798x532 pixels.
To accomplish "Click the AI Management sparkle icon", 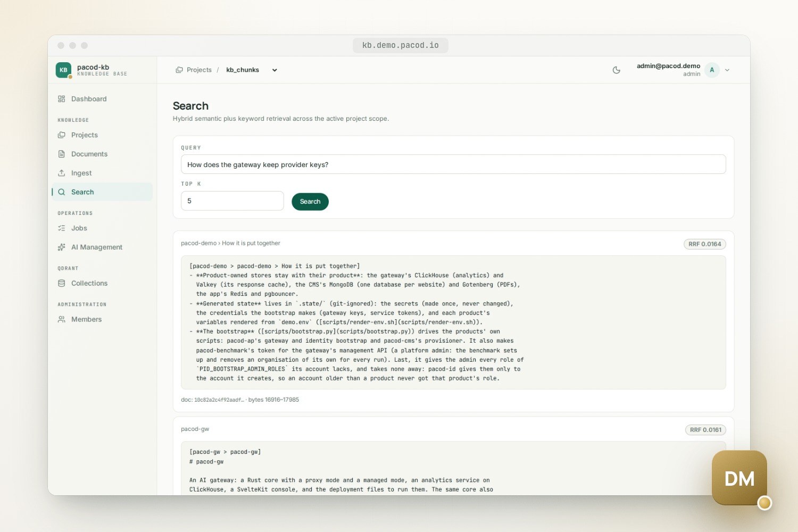I will point(62,247).
